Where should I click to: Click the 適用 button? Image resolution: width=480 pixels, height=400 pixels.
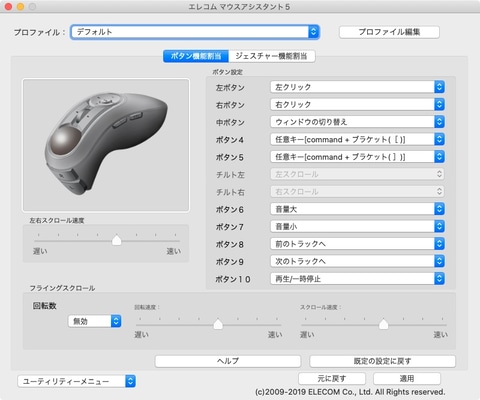pos(407,379)
